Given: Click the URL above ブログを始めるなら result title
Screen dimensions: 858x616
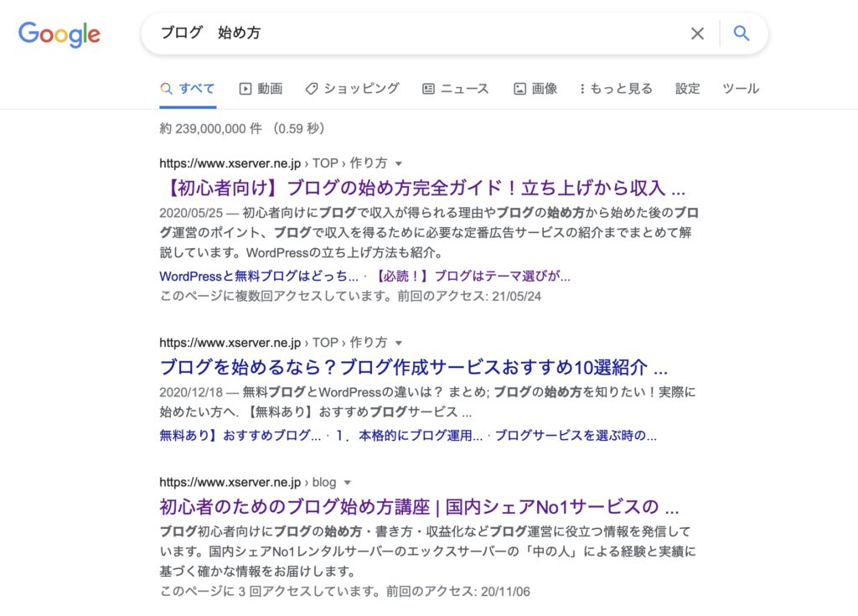Looking at the screenshot, I should [x=273, y=343].
